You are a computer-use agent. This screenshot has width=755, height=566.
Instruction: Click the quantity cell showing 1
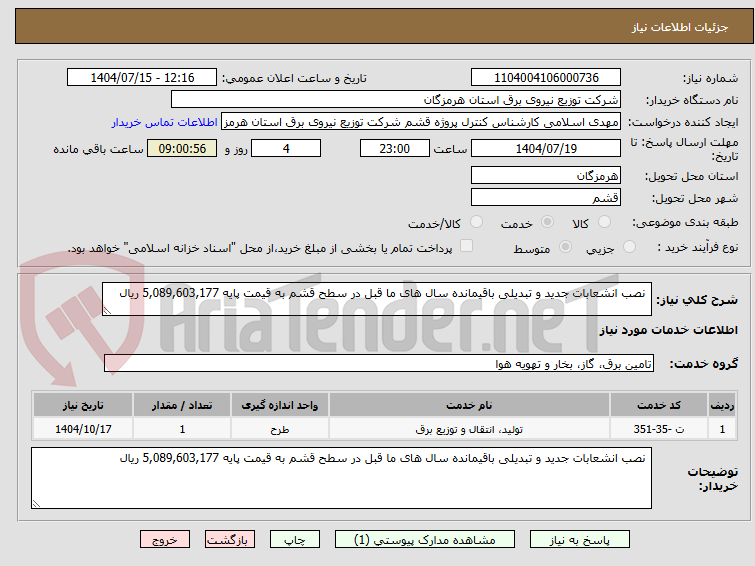(182, 429)
